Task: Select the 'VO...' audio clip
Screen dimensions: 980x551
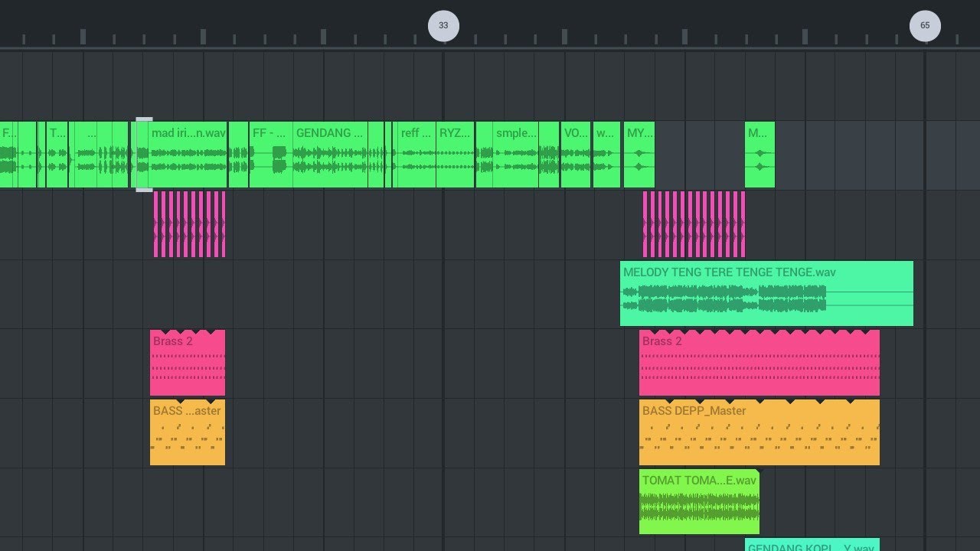Action: (x=576, y=154)
